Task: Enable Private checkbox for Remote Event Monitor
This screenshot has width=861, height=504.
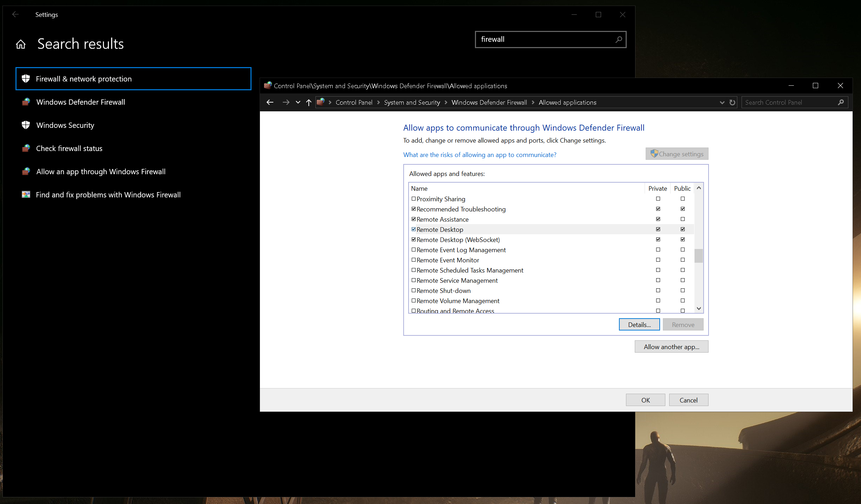Action: point(658,260)
